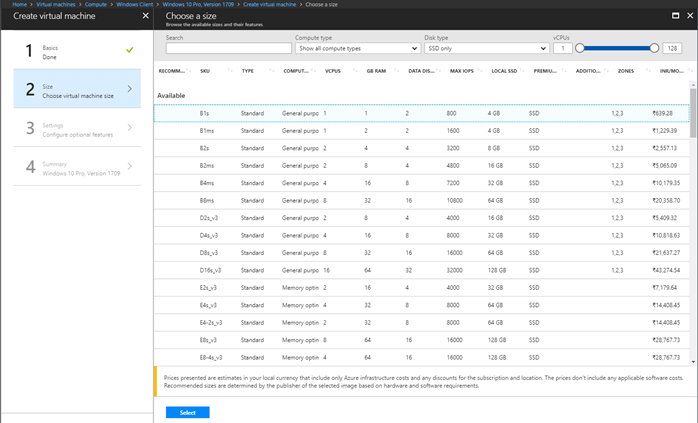The width and height of the screenshot is (698, 423).
Task: Go to step 1 Basics
Action: click(77, 50)
